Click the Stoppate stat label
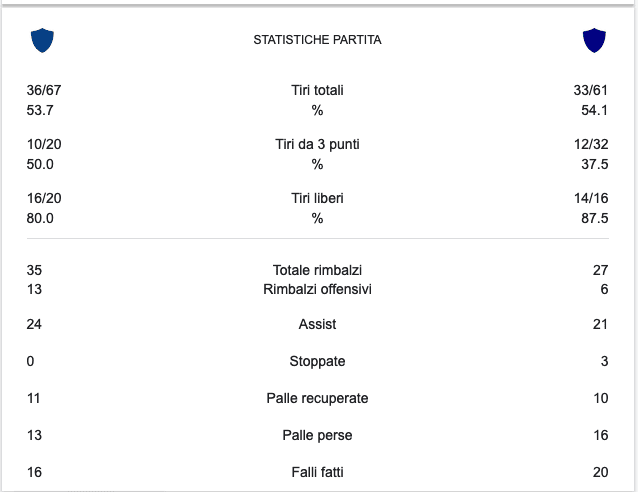This screenshot has height=492, width=638. point(317,361)
